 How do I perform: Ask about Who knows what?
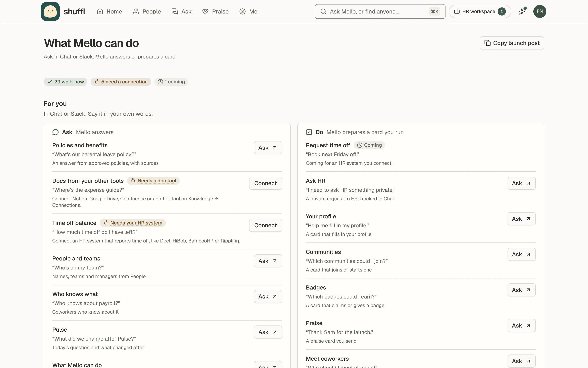tap(268, 296)
